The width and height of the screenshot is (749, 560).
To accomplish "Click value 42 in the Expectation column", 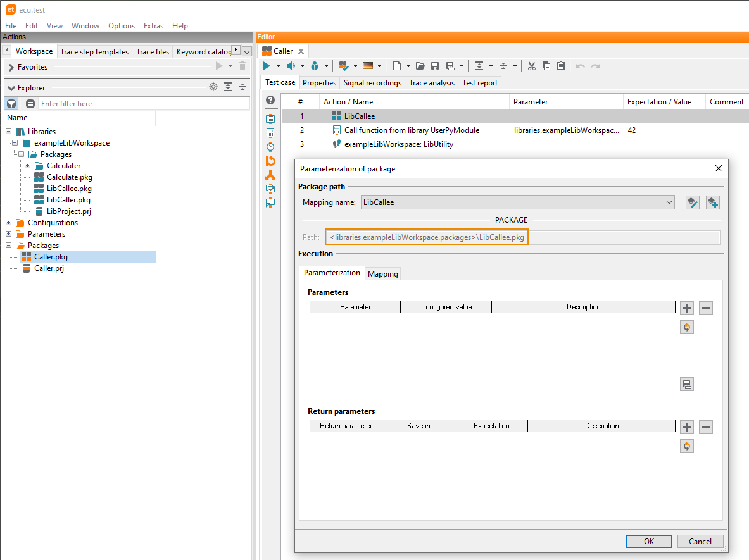I will (x=631, y=130).
